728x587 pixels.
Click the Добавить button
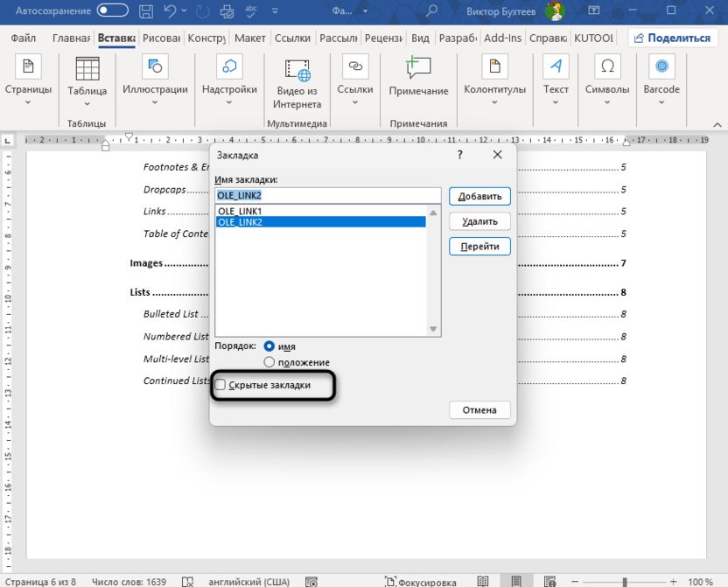(479, 196)
